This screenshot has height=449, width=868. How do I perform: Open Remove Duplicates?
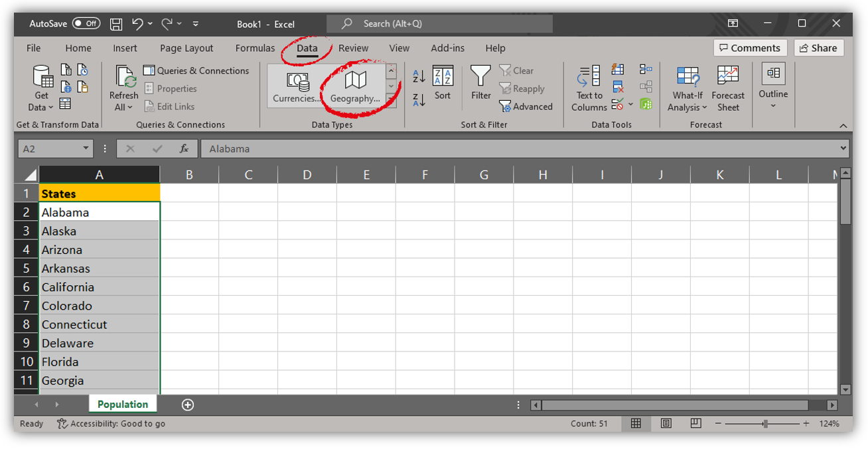pos(617,86)
